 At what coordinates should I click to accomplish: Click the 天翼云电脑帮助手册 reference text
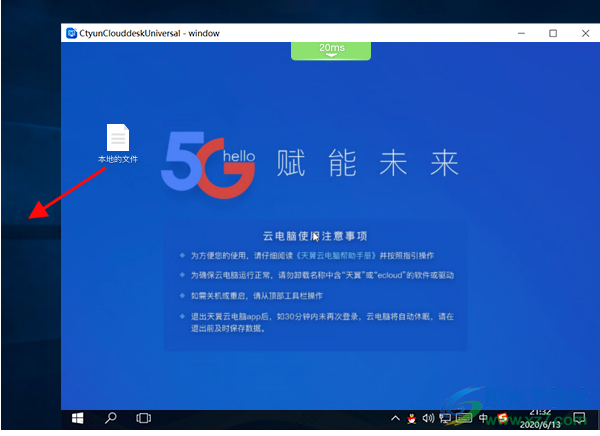pyautogui.click(x=337, y=255)
